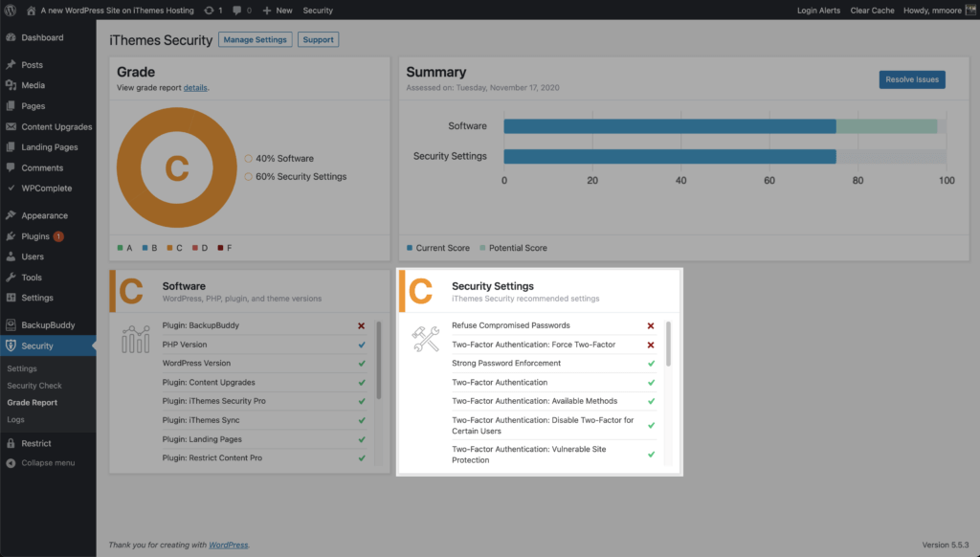Viewport: 980px width, 557px height.
Task: Toggle the 40% Software legend circle
Action: click(x=248, y=159)
